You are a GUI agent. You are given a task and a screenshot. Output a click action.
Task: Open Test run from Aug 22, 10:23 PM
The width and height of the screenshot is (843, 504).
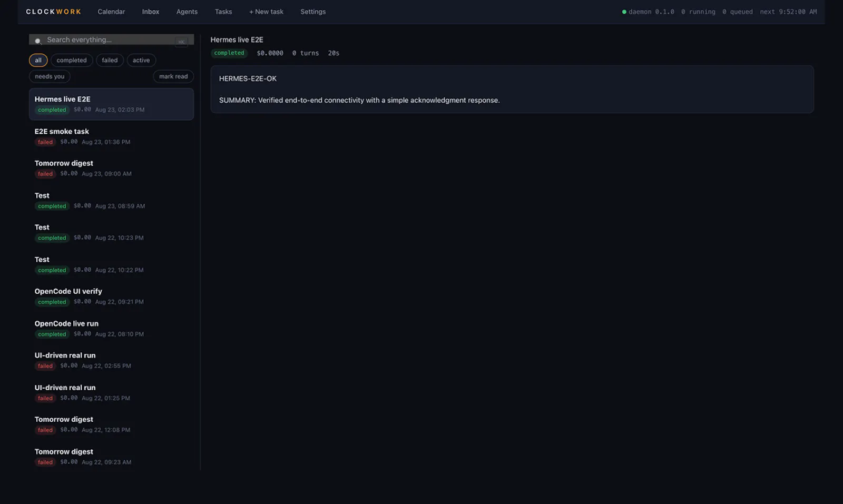click(111, 232)
